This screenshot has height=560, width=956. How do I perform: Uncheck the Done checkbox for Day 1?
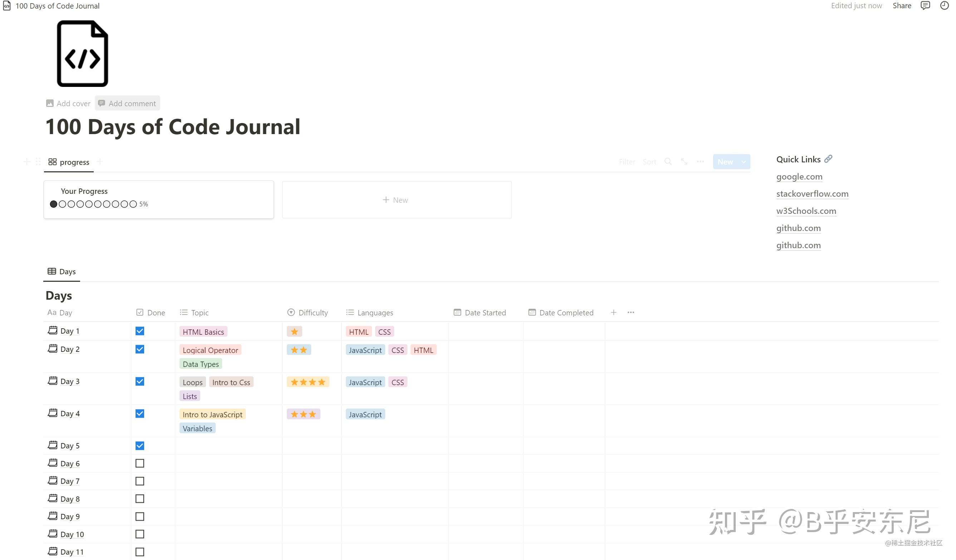139,331
